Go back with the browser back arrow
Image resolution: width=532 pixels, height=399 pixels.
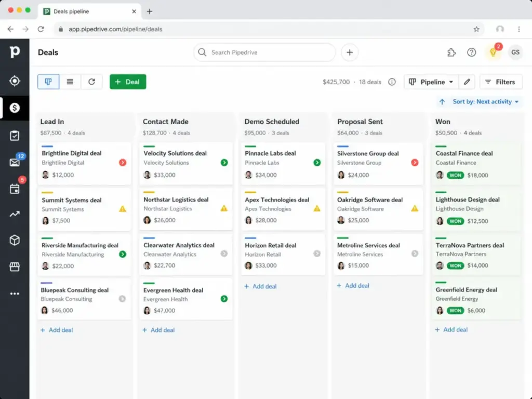[10, 29]
